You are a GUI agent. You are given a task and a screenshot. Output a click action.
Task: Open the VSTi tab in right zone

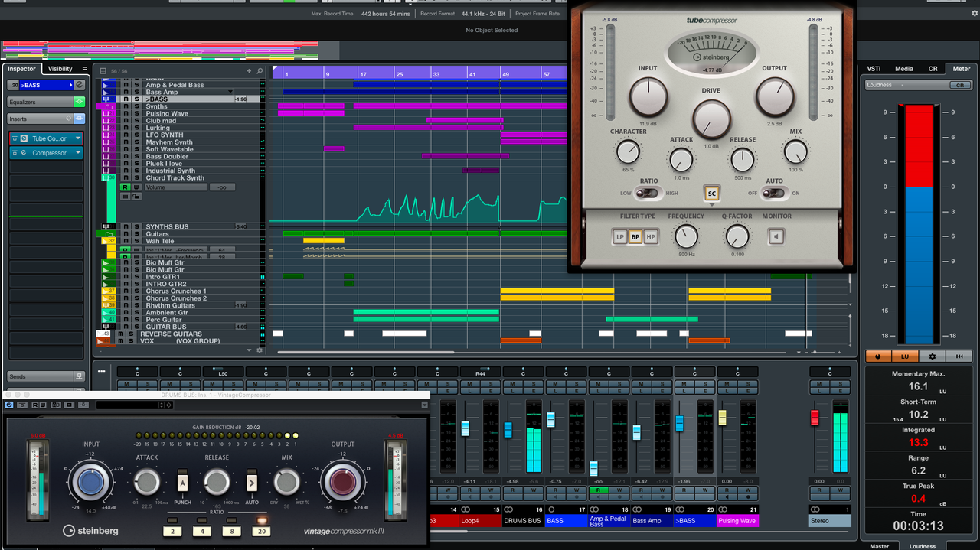[874, 69]
